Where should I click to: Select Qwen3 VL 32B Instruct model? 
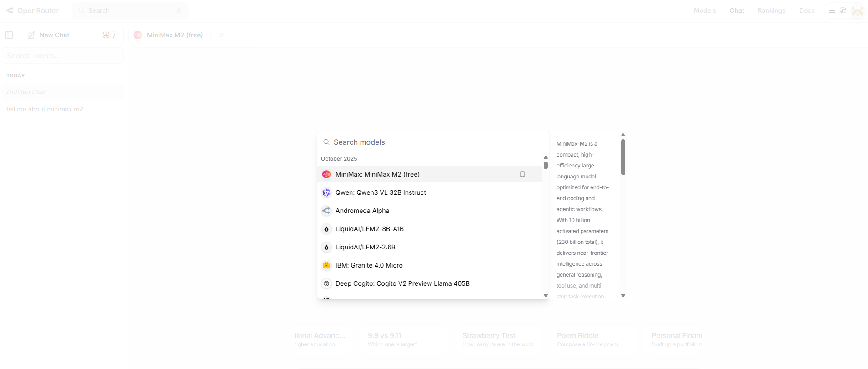tap(381, 192)
